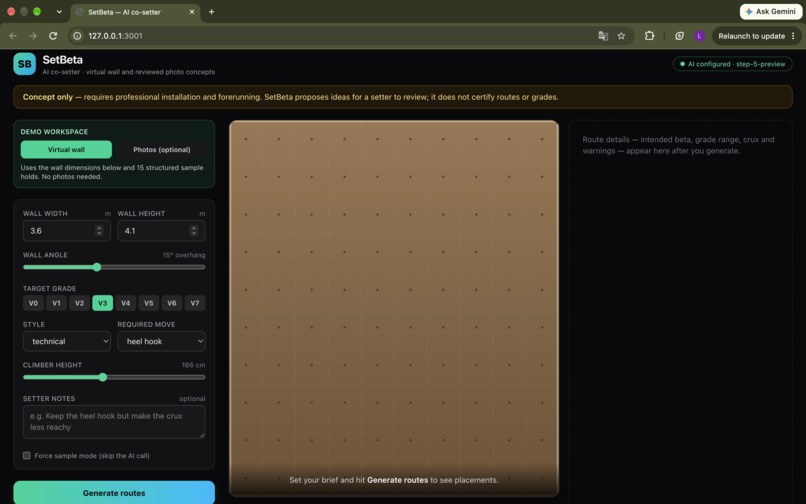Go back in browser history
This screenshot has height=504, width=806.
click(13, 36)
